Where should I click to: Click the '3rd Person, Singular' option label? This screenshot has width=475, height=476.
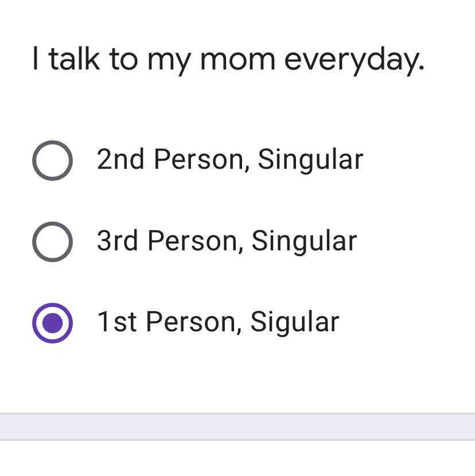pyautogui.click(x=227, y=241)
